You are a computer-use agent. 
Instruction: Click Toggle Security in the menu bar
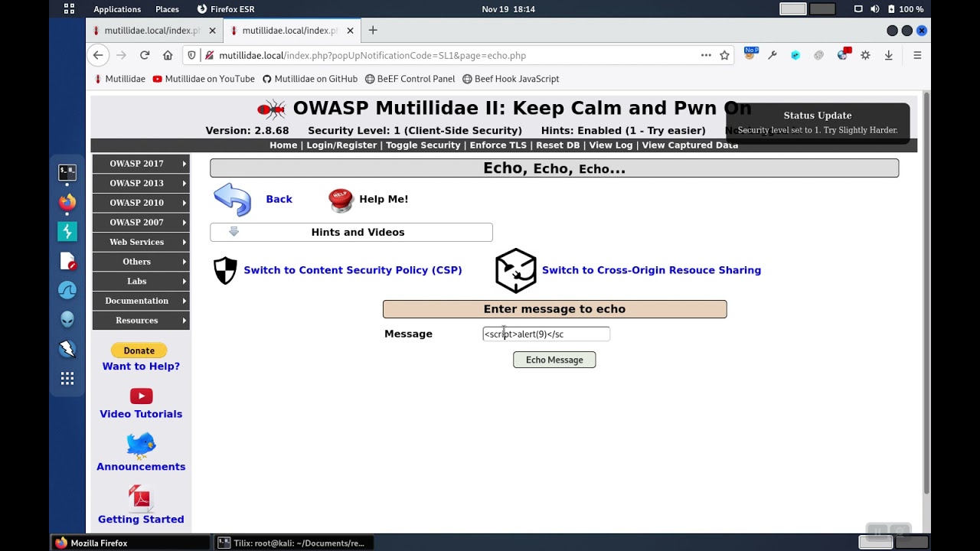[x=423, y=145]
